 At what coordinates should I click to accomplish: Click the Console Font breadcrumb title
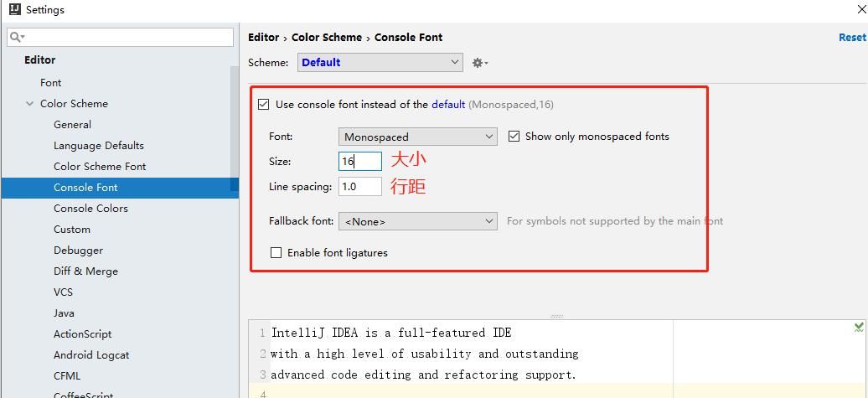pyautogui.click(x=409, y=37)
